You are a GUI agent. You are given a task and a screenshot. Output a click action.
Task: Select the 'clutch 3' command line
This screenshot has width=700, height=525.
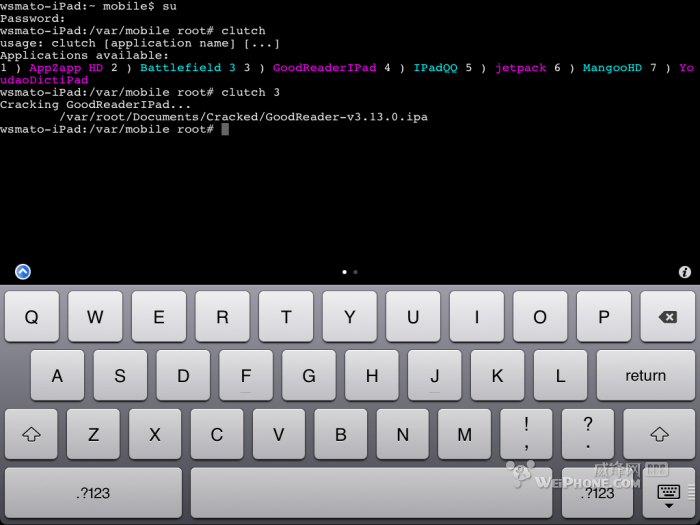click(x=140, y=92)
